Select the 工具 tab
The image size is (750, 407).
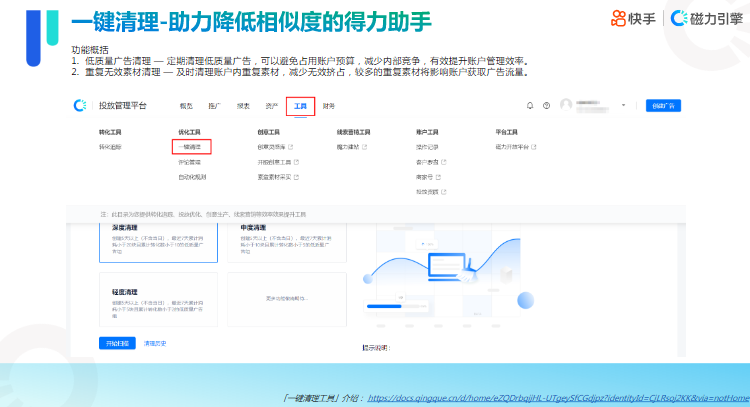tap(300, 106)
